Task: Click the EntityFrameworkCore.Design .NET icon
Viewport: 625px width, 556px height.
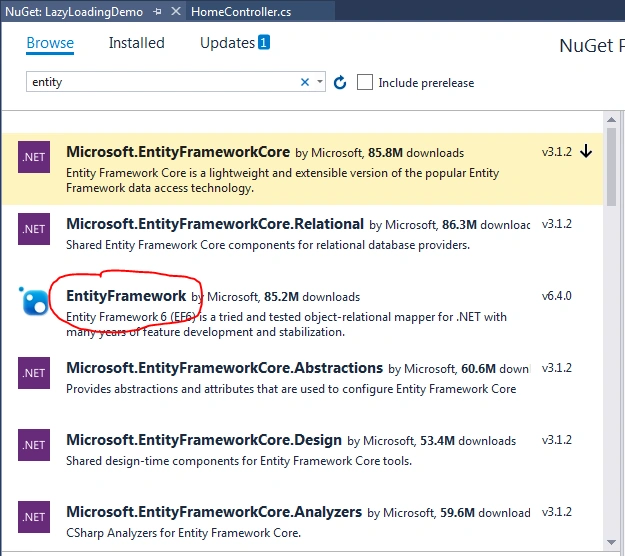Action: click(34, 445)
